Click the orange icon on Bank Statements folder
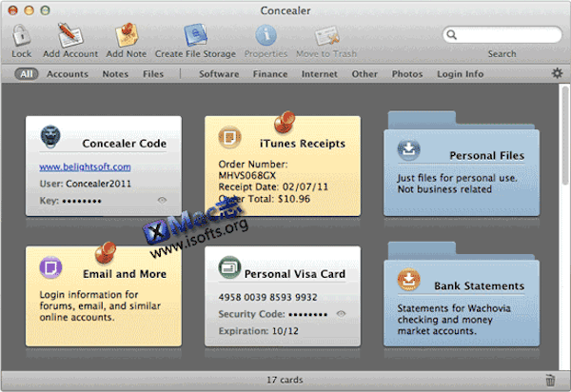571x392 pixels. point(408,280)
